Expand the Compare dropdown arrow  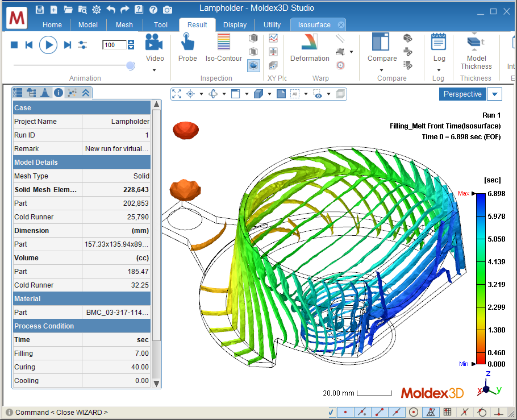pyautogui.click(x=381, y=70)
